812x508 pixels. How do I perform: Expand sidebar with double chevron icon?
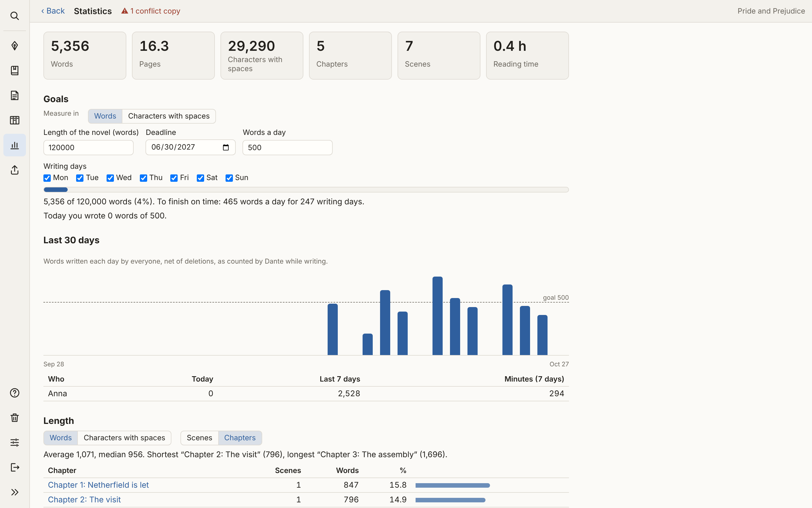click(14, 492)
